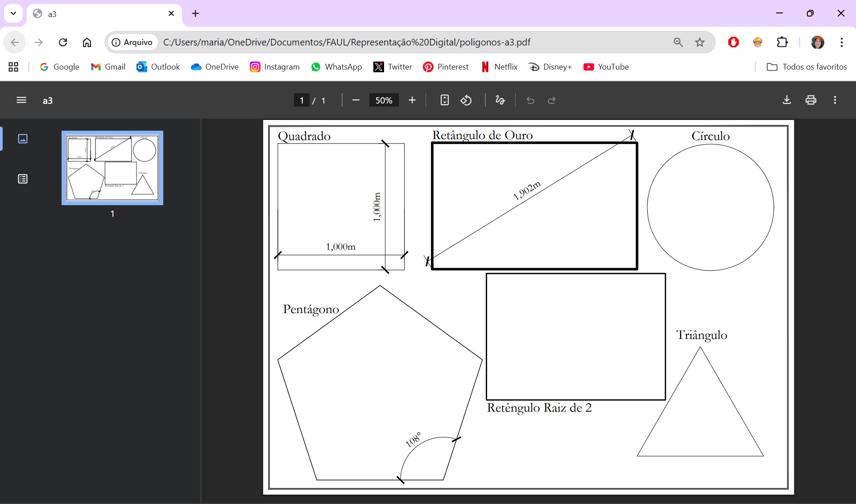Click the zoom percentage field
This screenshot has height=504, width=856.
pos(384,100)
